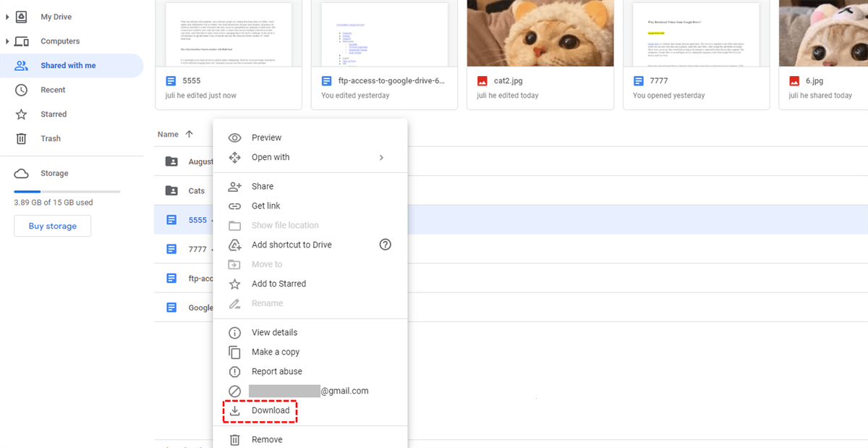Click the Add shortcut to Drive icon
The image size is (868, 448).
(x=234, y=245)
